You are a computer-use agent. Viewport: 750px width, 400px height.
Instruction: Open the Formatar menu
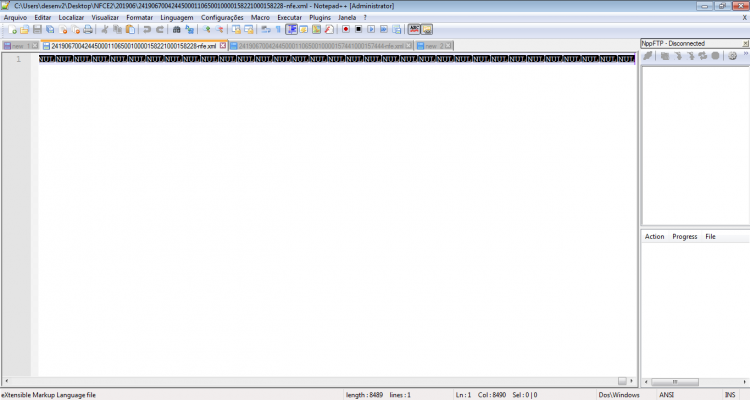click(x=140, y=17)
